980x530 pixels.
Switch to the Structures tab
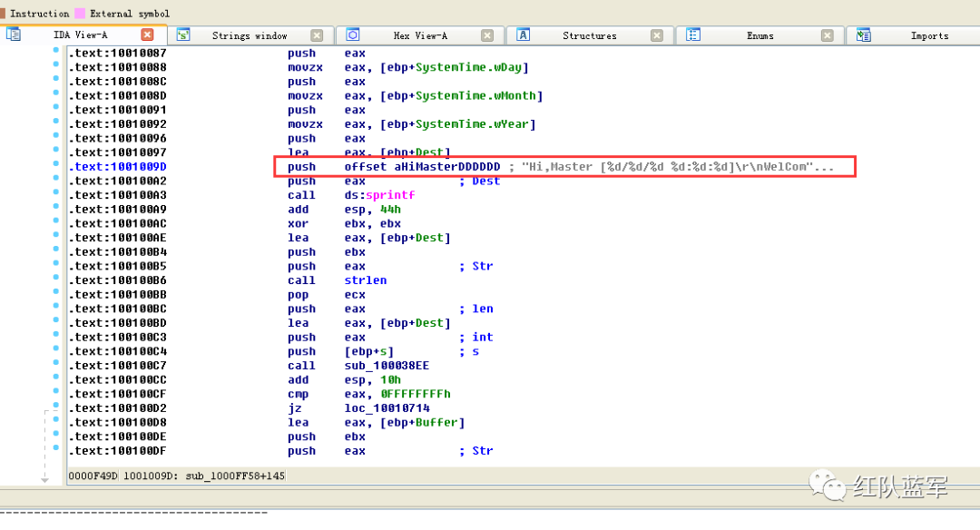(590, 35)
